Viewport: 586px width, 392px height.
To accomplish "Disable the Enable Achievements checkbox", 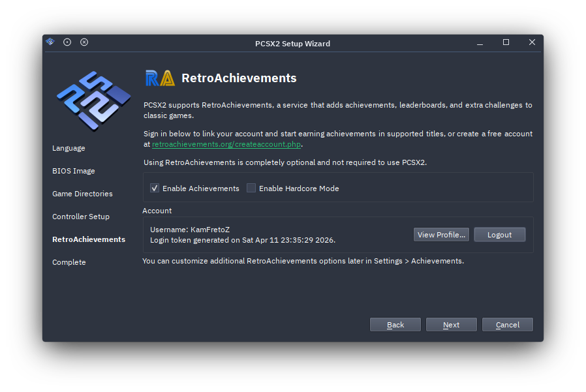I will point(155,188).
